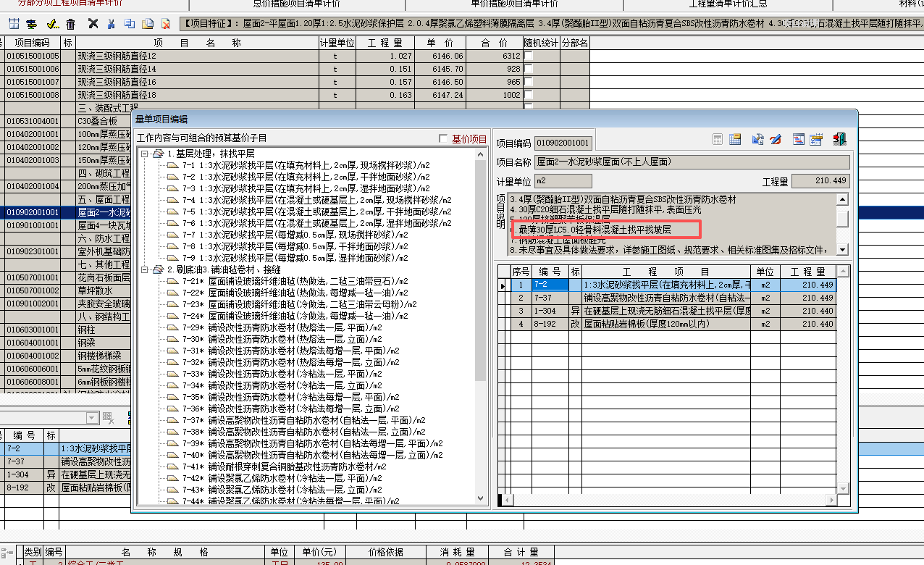
Task: Collapse the 2.刷底油3.铺油毡卷材、接缝 tree node
Action: coord(144,269)
